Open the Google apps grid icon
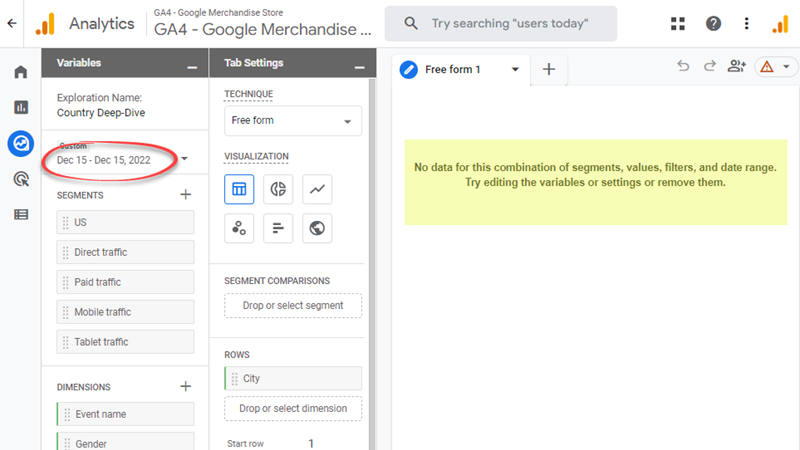 tap(678, 23)
